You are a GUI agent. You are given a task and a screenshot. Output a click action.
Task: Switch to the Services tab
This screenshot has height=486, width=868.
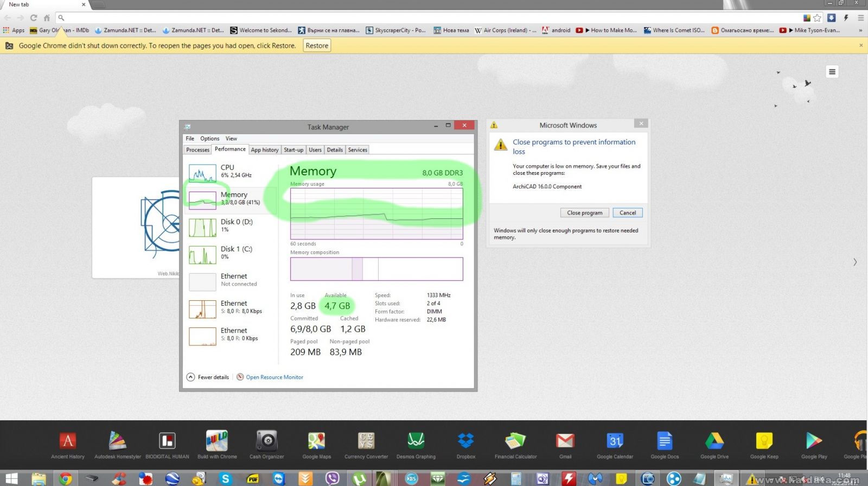point(358,150)
